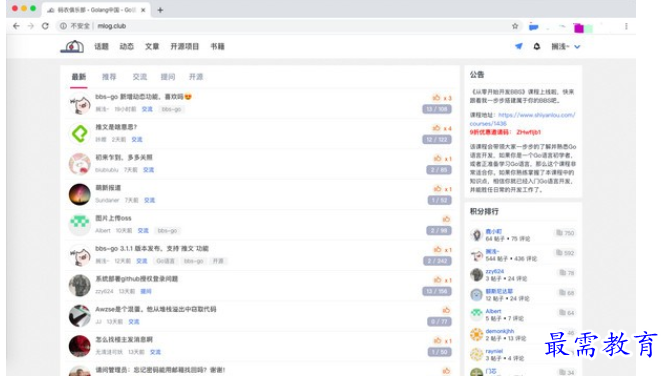Switch to the 开源 tab
666x376 pixels.
(x=196, y=77)
